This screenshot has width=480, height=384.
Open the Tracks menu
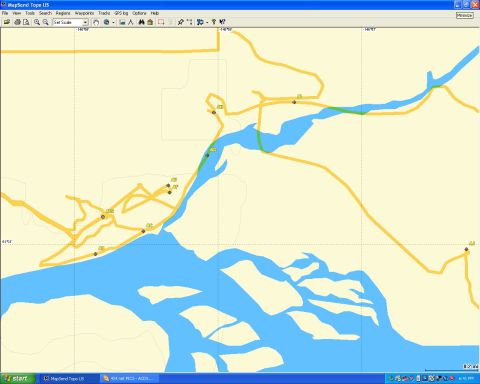[104, 13]
